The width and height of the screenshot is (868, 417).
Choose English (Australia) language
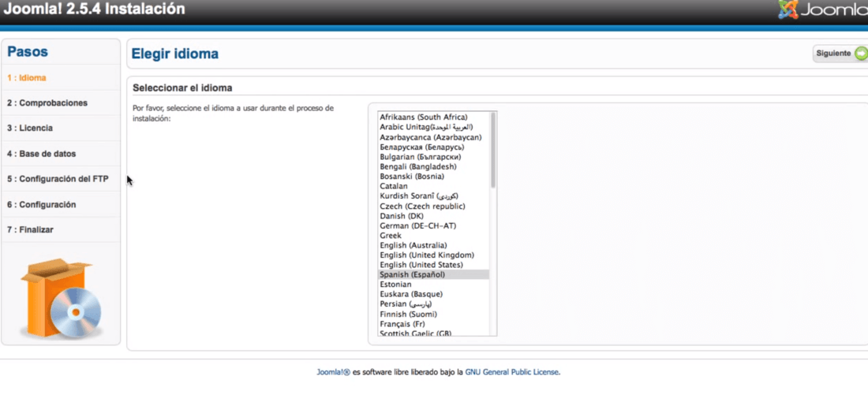(433, 245)
